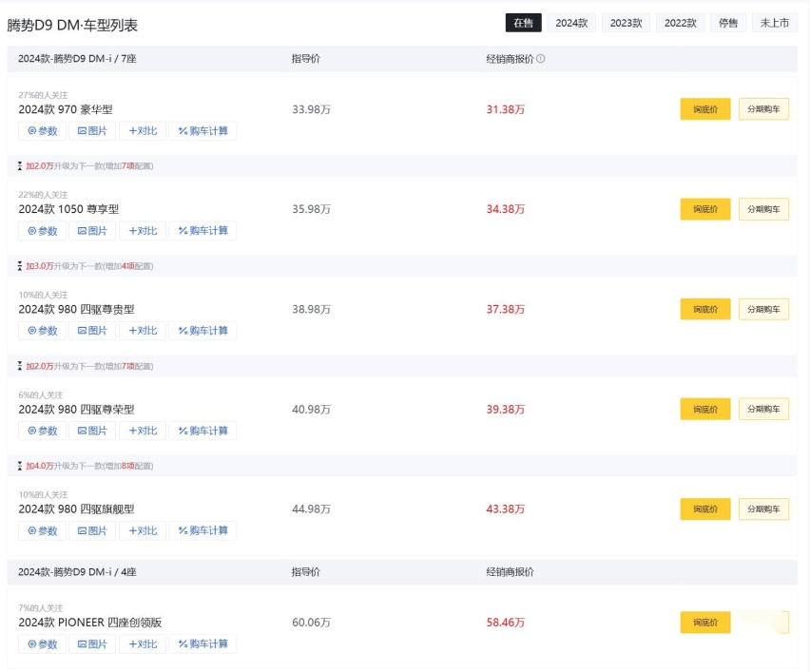810x672 pixels.
Task: Add 980 四驱旗舰型 to 对比
Action: click(143, 530)
